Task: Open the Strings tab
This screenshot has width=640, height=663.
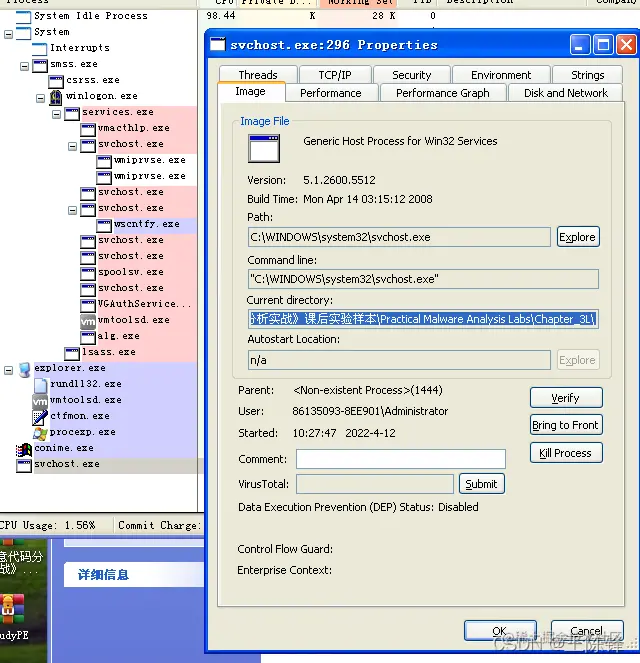Action: point(588,75)
